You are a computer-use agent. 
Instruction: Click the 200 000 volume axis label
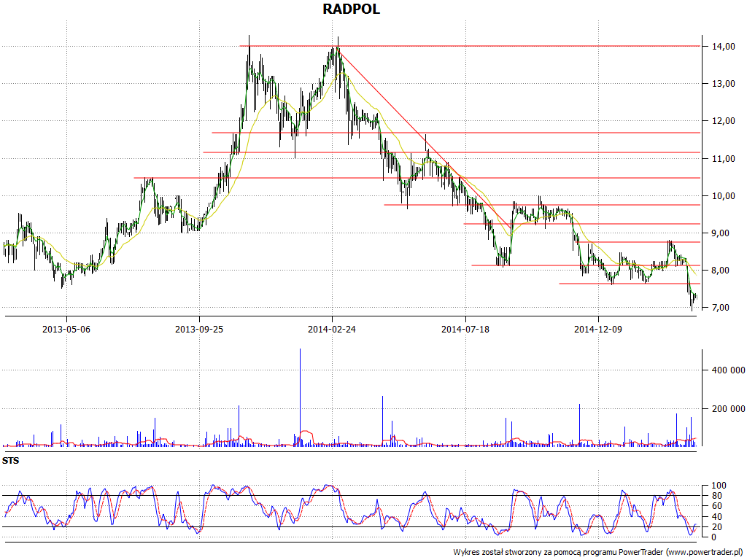click(x=728, y=409)
